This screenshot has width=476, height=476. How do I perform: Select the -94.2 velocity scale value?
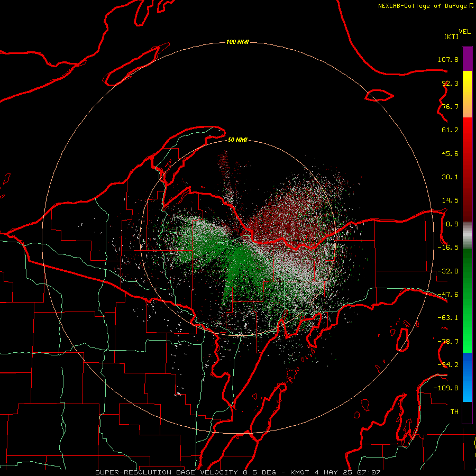448,365
